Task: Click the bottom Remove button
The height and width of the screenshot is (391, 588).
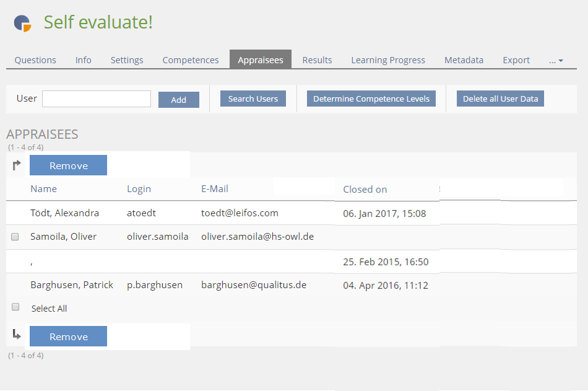Action: [x=68, y=336]
